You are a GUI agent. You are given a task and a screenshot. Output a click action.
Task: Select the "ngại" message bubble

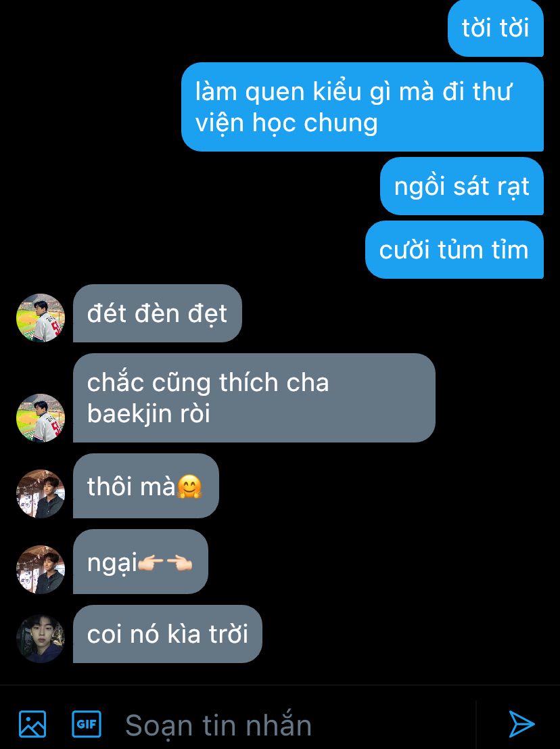tap(141, 562)
